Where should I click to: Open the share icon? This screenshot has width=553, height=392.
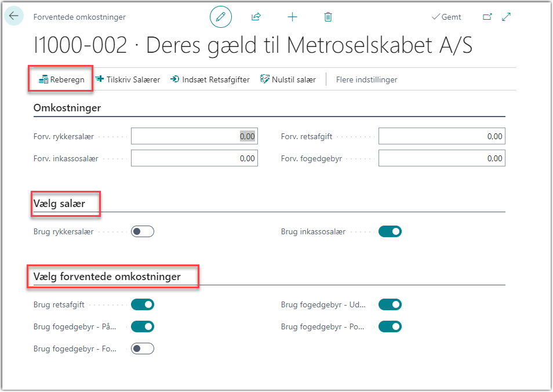click(256, 17)
